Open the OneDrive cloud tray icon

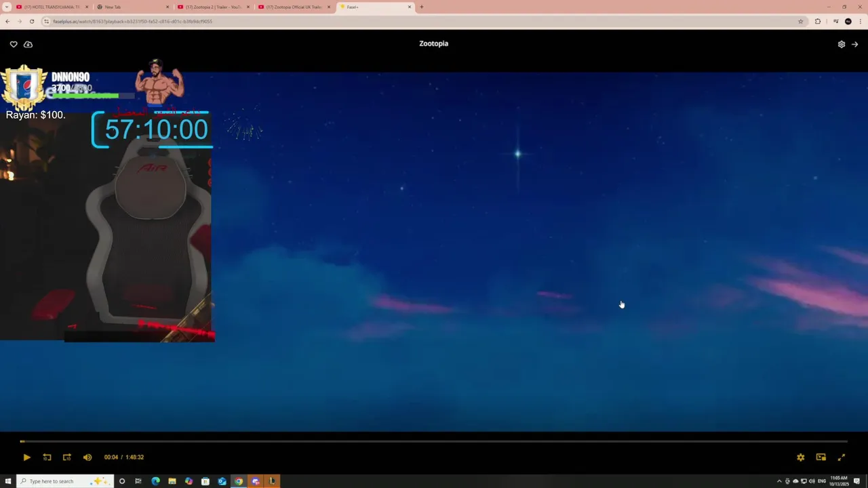coord(795,481)
